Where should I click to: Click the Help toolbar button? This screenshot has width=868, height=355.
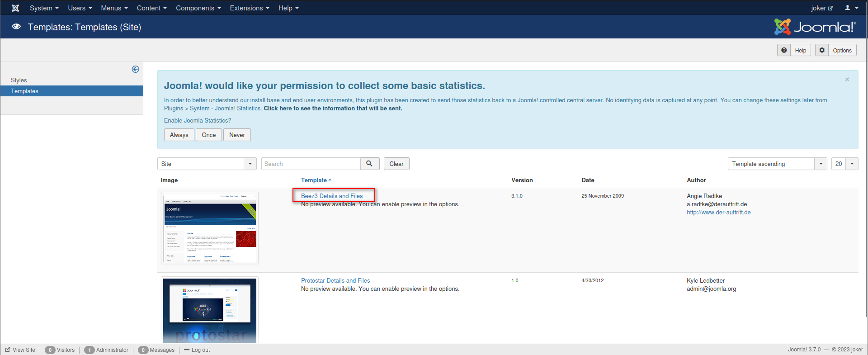(x=794, y=50)
